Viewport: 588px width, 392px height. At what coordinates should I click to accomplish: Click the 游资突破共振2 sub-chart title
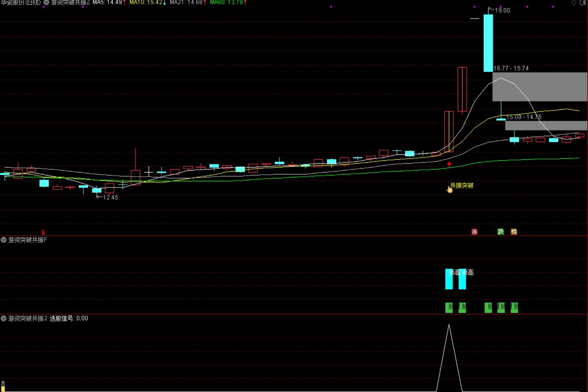(x=28, y=318)
